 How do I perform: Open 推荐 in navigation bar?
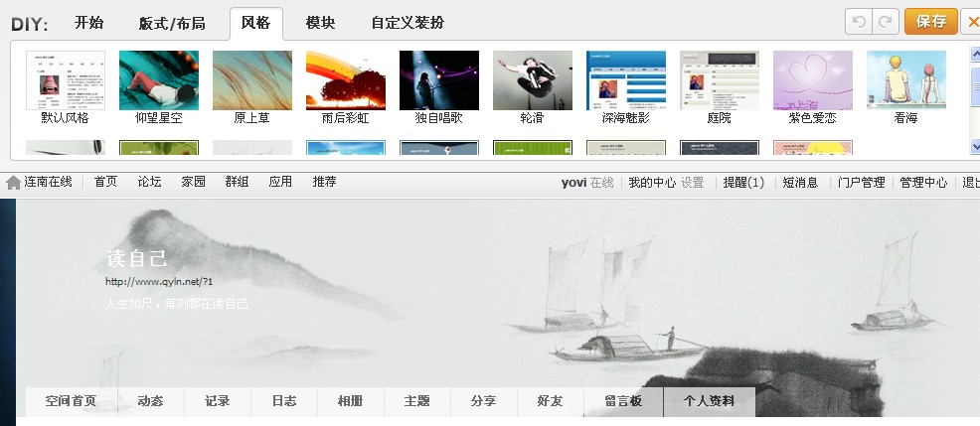(x=324, y=182)
